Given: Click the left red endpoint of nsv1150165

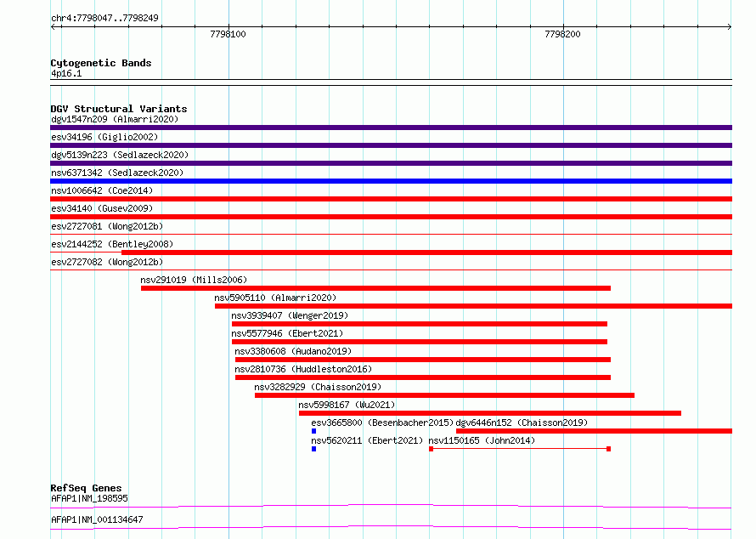Looking at the screenshot, I should coord(431,449).
